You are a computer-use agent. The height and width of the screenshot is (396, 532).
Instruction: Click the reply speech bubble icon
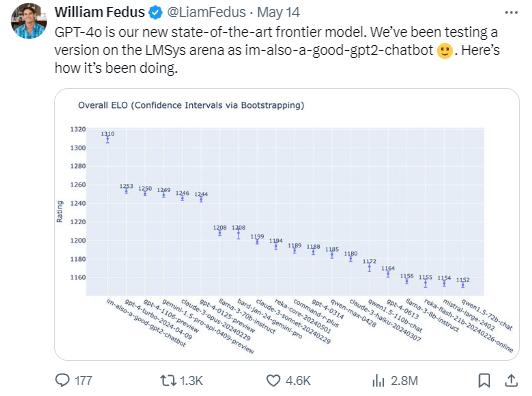click(x=62, y=380)
